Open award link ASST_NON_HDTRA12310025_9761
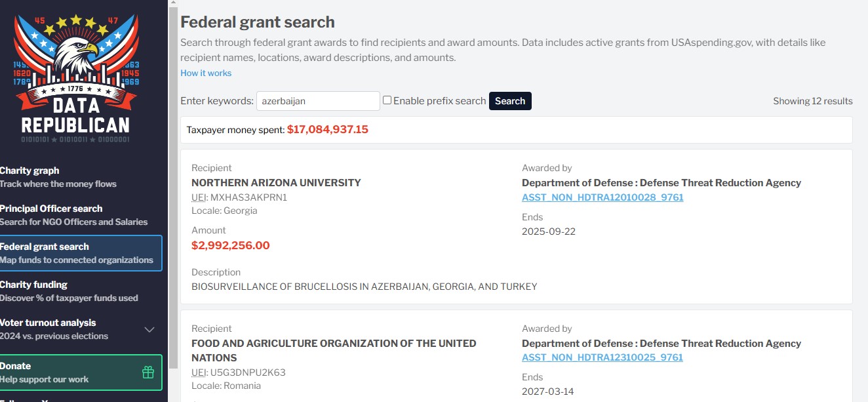This screenshot has height=402, width=868. tap(602, 357)
